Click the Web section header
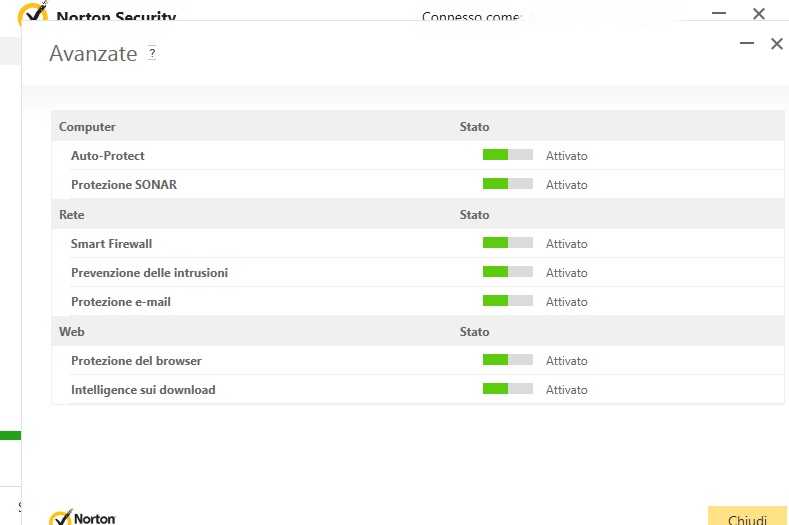 (71, 332)
